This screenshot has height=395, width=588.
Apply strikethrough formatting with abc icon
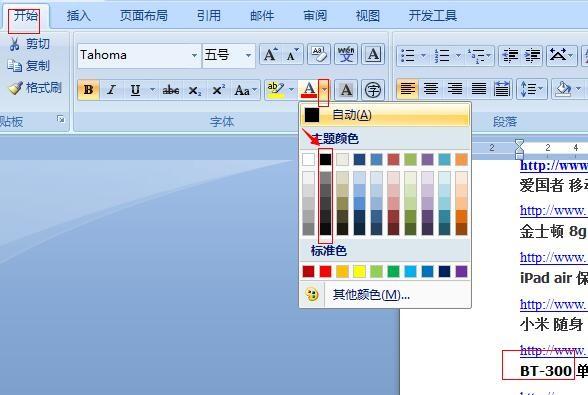coord(171,90)
